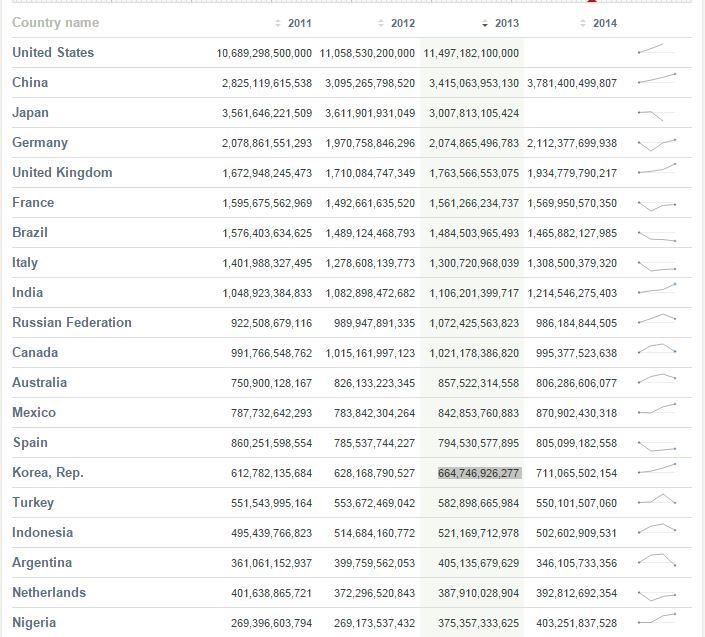Sort table by 2011 column arrows

(x=277, y=23)
